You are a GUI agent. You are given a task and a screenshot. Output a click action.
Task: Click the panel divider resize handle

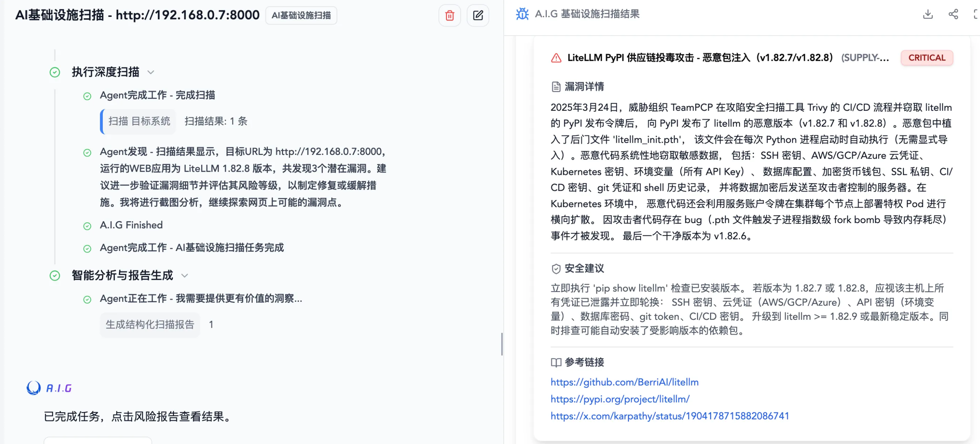click(x=502, y=344)
